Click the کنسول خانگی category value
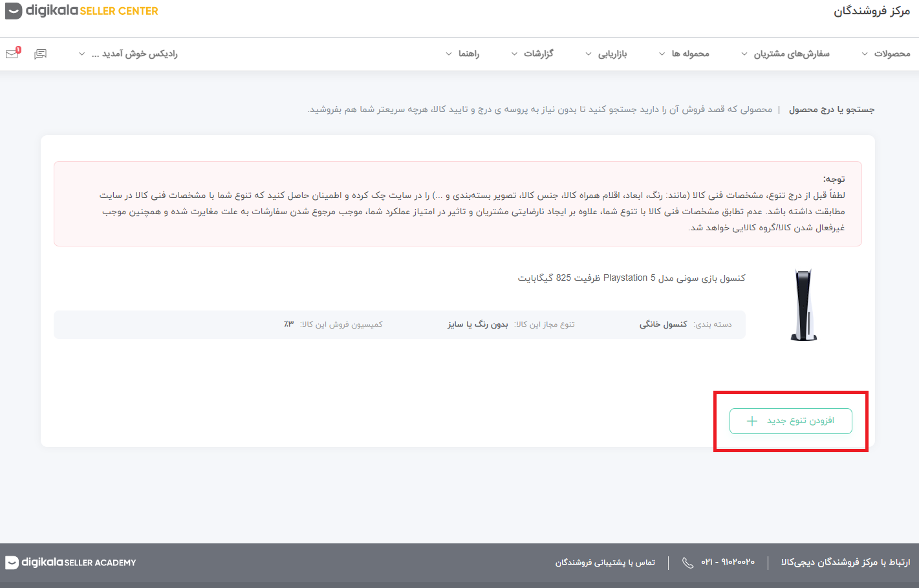This screenshot has width=919, height=588. point(664,324)
